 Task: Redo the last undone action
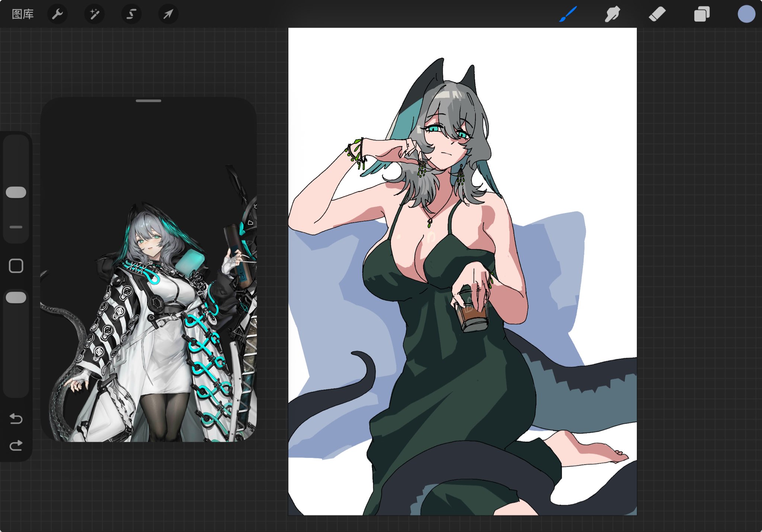click(x=16, y=445)
